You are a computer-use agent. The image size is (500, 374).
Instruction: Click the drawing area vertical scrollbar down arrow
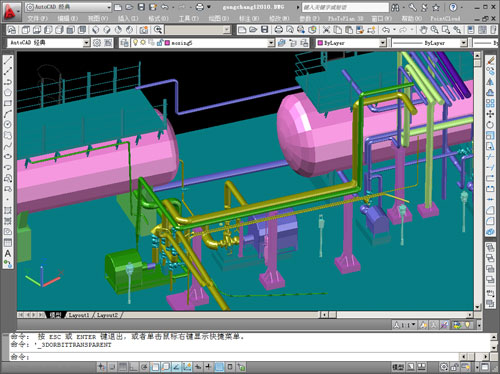[x=477, y=307]
